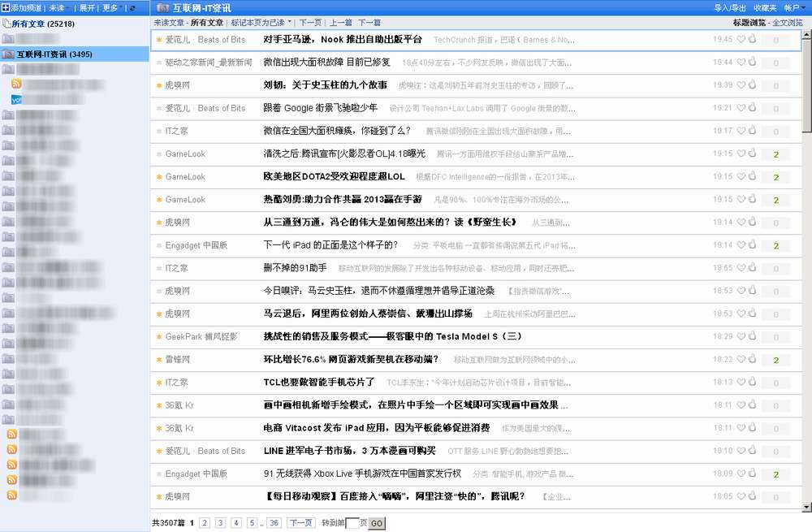This screenshot has width=812, height=532.
Task: Expand the 更多 dropdown menu
Action: 109,7
